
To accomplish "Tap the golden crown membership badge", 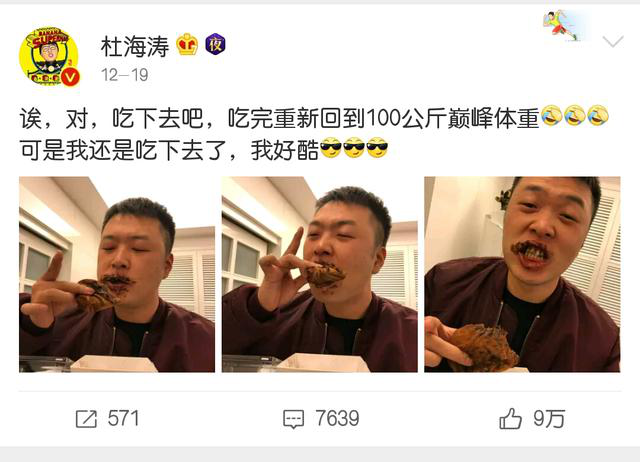I will click(x=187, y=44).
